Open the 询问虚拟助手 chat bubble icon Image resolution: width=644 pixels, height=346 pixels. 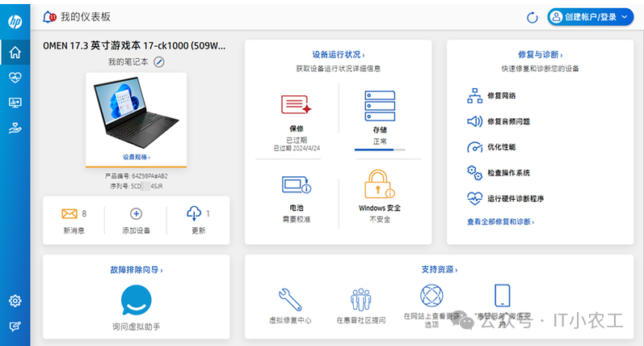click(x=136, y=301)
